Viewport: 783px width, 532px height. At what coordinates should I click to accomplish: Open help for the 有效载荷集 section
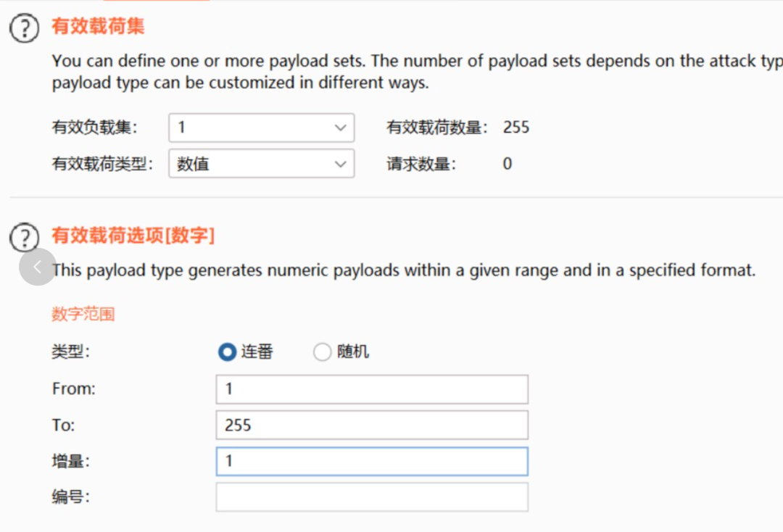click(x=24, y=28)
